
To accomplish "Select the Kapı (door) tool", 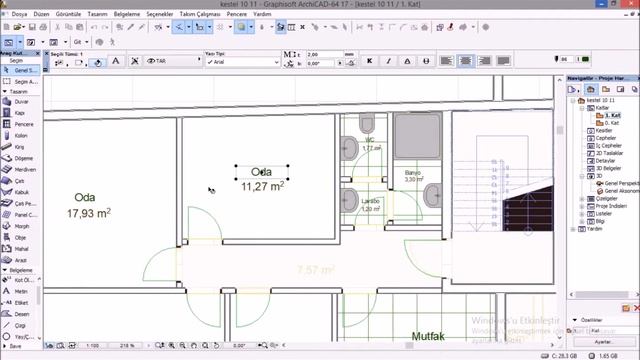I will (20, 113).
